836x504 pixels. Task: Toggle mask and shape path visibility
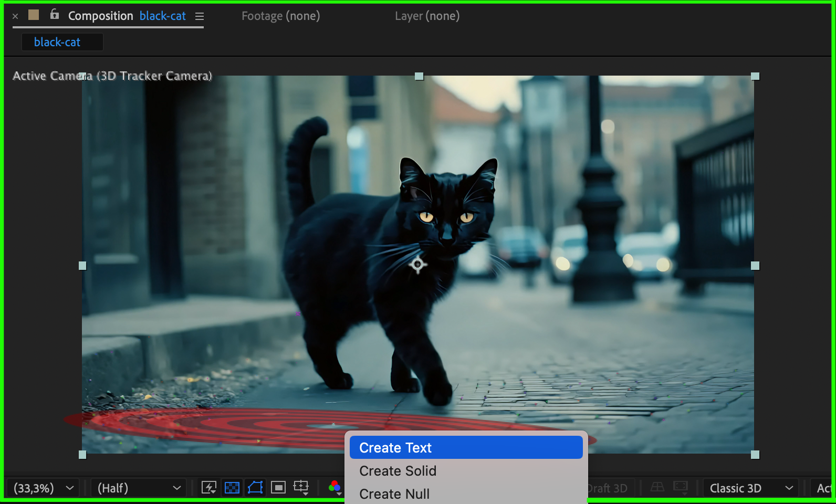pos(255,488)
